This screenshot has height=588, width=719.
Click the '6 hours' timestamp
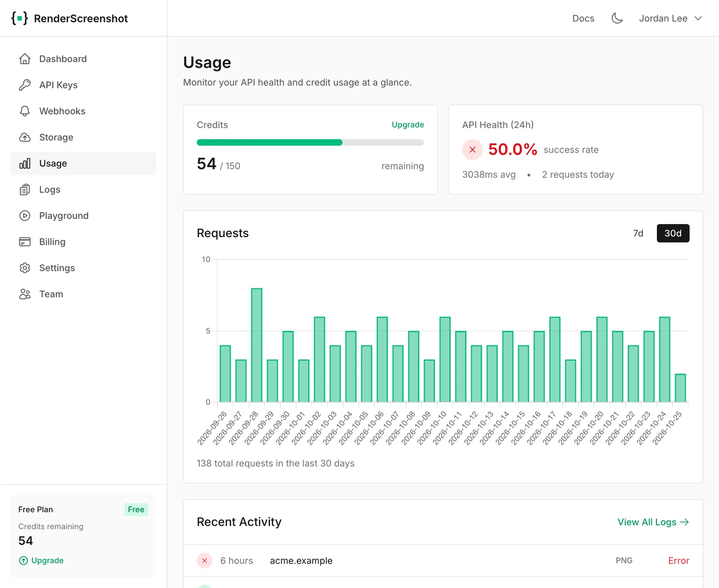click(236, 561)
